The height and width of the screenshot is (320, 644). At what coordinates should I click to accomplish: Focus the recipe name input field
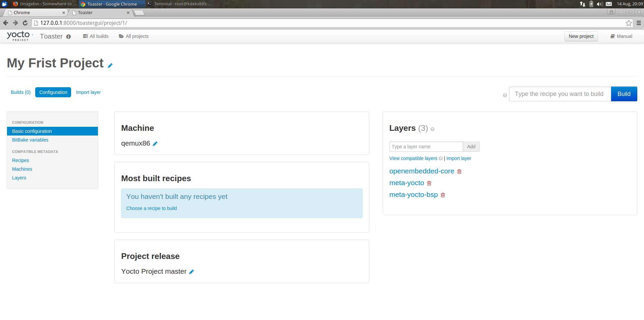pyautogui.click(x=560, y=94)
